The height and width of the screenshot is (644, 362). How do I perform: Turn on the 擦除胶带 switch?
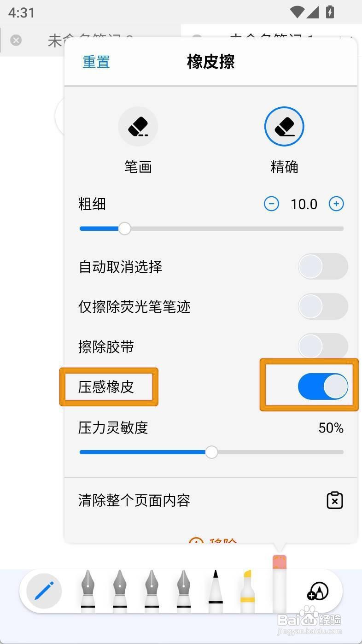[x=323, y=346]
